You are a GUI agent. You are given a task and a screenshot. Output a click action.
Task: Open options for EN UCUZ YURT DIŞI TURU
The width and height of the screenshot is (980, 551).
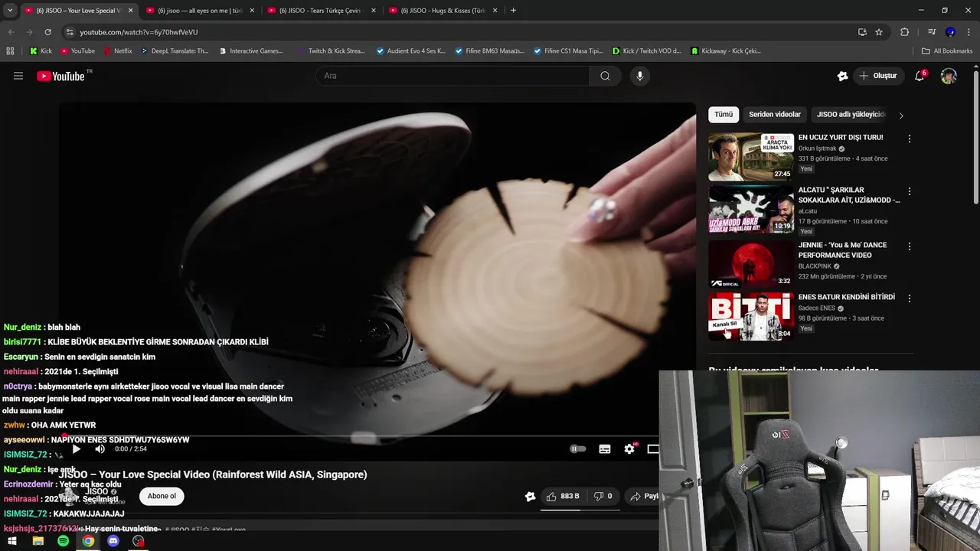pos(910,139)
